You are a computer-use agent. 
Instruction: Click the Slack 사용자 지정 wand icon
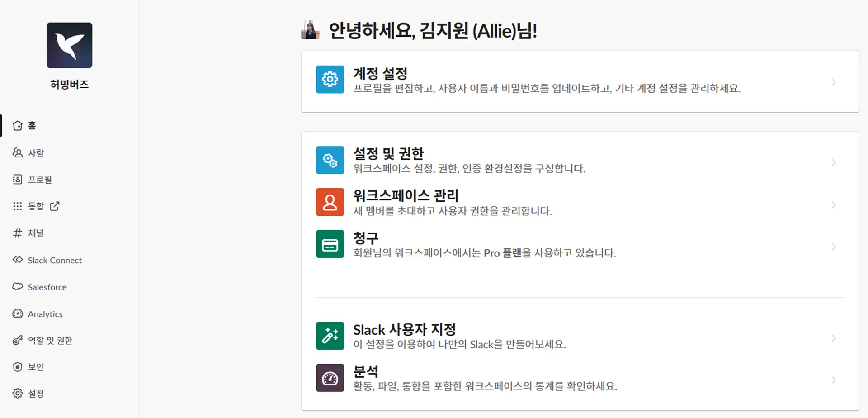pyautogui.click(x=330, y=336)
